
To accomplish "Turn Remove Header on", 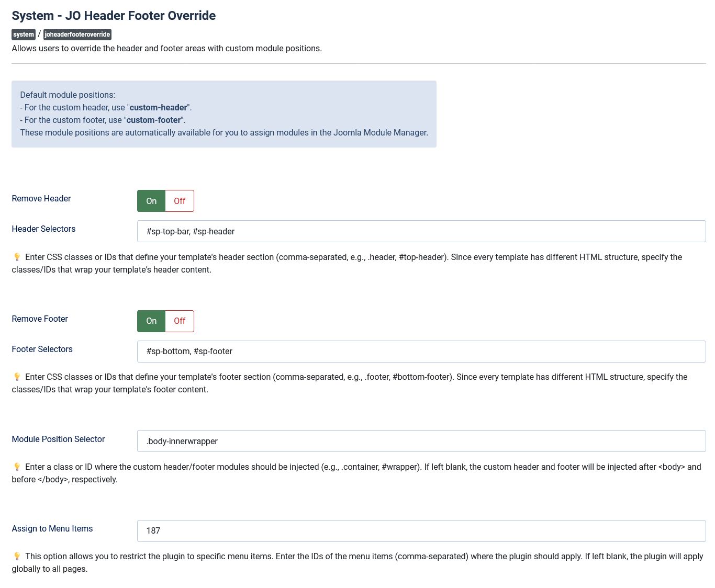I will coord(151,201).
